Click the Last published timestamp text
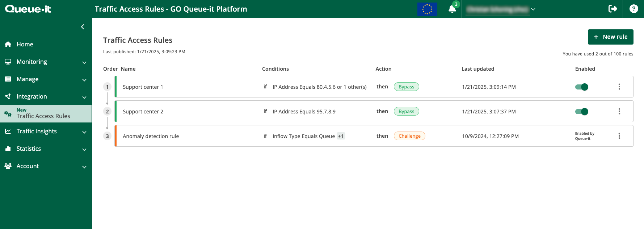Screen dimensions: 644x229 coord(144,52)
